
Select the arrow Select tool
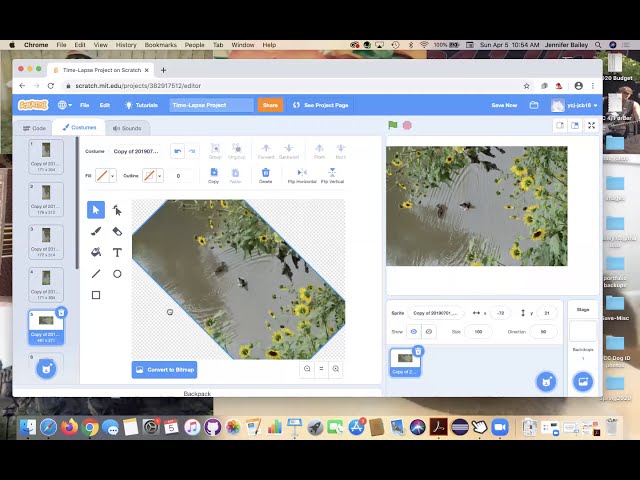(x=96, y=210)
